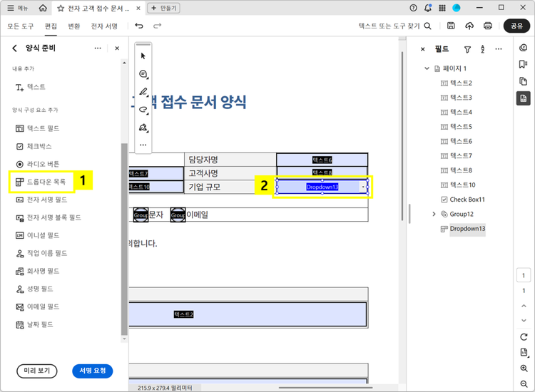This screenshot has width=535, height=392.
Task: Open more options in 필드 panel
Action: 499,49
